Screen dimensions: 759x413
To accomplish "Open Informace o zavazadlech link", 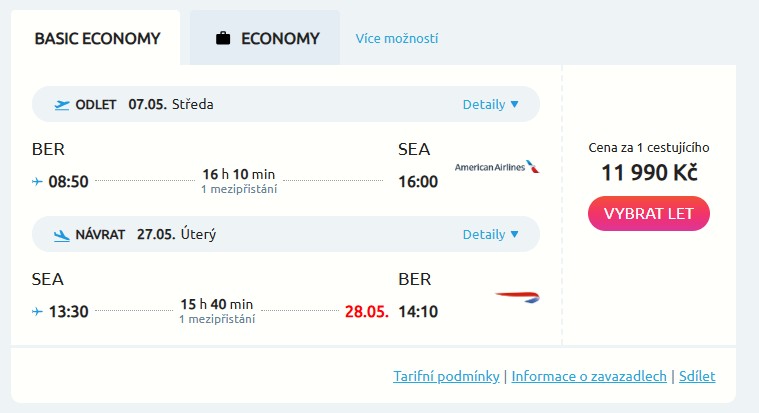I will pyautogui.click(x=589, y=376).
